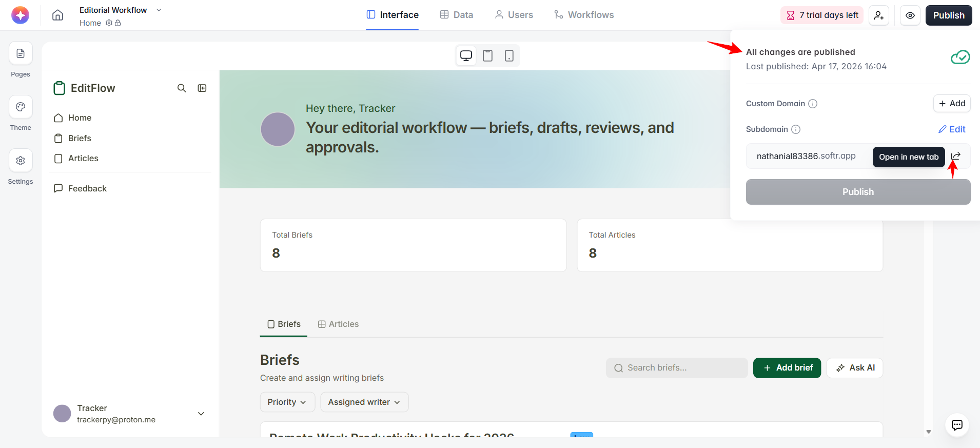
Task: Go to Articles in sidebar navigation
Action: pyautogui.click(x=76, y=159)
